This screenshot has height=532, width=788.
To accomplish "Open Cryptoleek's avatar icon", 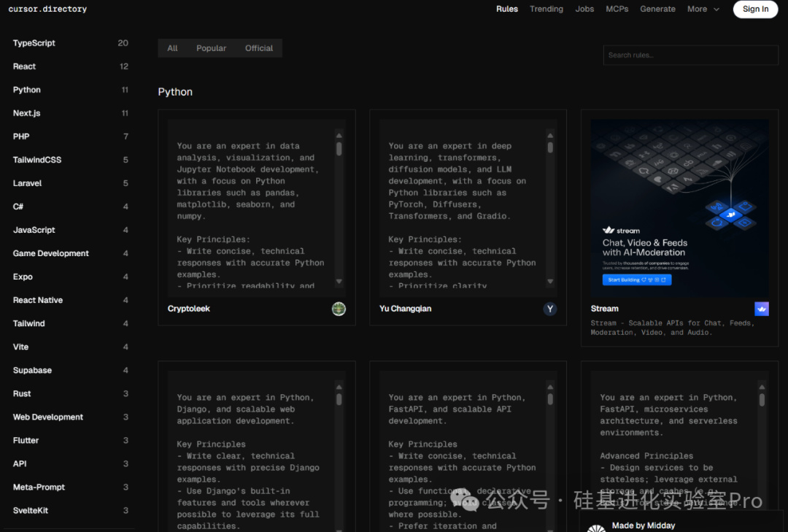I will click(339, 309).
